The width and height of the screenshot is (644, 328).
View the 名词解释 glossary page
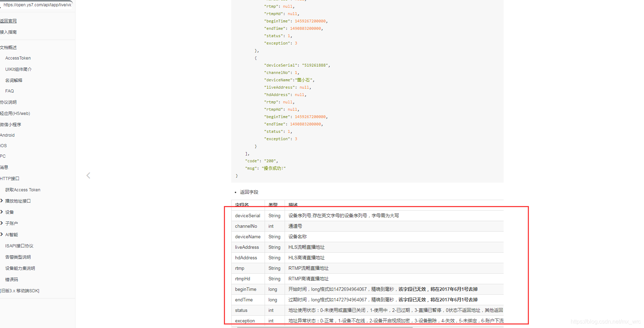tap(13, 80)
